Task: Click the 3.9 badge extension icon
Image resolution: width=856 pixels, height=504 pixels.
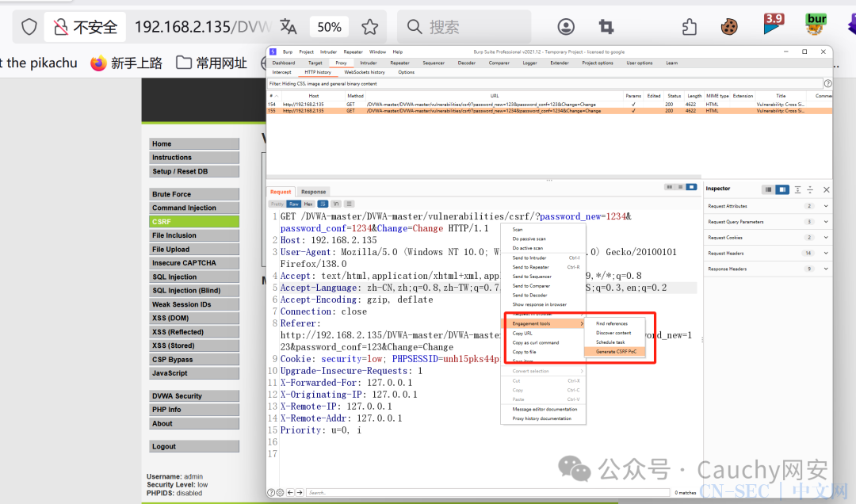Action: tap(773, 24)
